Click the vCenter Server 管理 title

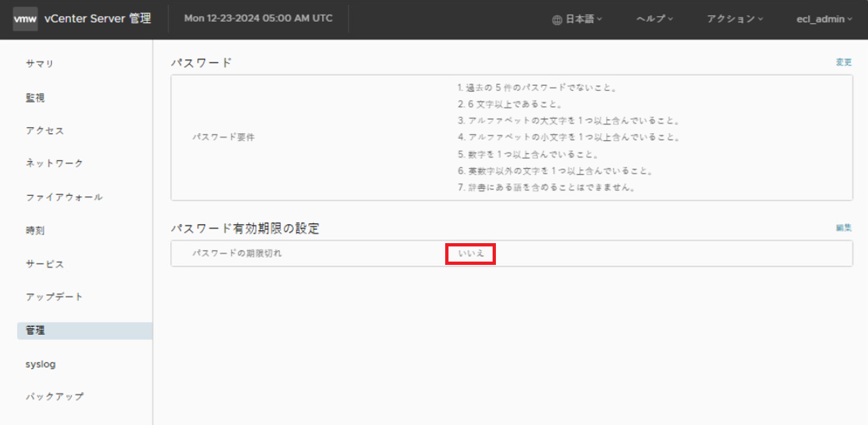(x=97, y=19)
